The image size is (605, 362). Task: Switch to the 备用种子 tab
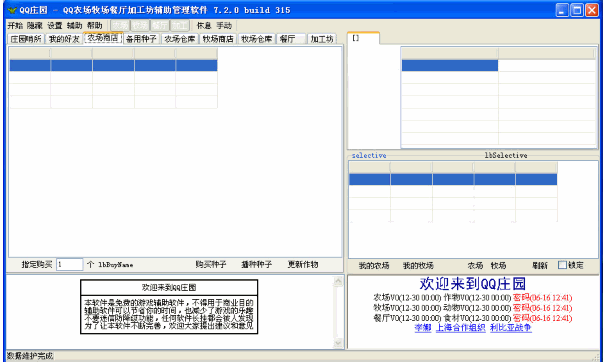(141, 39)
